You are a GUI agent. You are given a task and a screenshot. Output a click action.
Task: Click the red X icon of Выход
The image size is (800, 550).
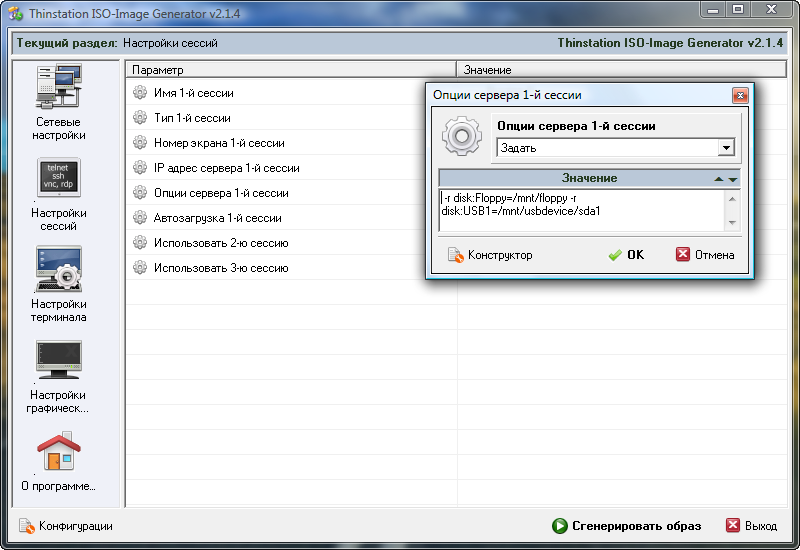point(733,525)
